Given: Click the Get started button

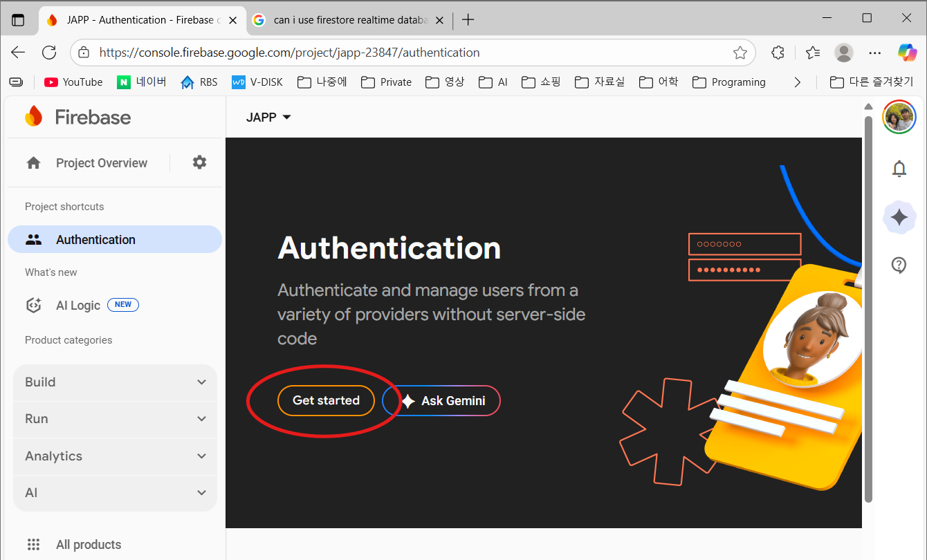Looking at the screenshot, I should coord(326,400).
